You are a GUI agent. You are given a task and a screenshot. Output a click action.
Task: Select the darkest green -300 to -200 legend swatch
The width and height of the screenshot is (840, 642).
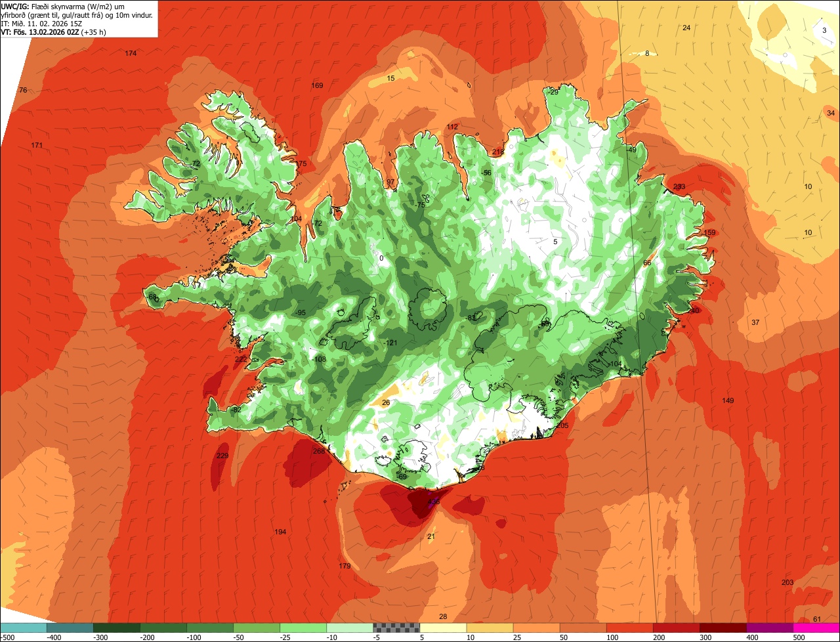point(116,628)
